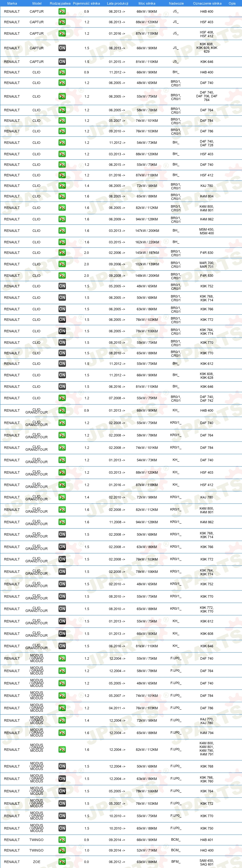Click engine capacity 0.0 in ZOE row

(87, 861)
